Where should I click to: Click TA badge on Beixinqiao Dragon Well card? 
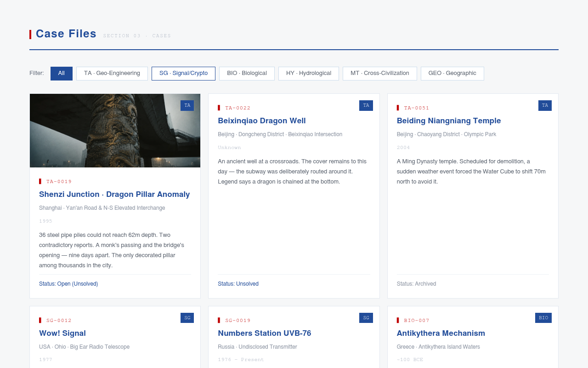pos(366,105)
